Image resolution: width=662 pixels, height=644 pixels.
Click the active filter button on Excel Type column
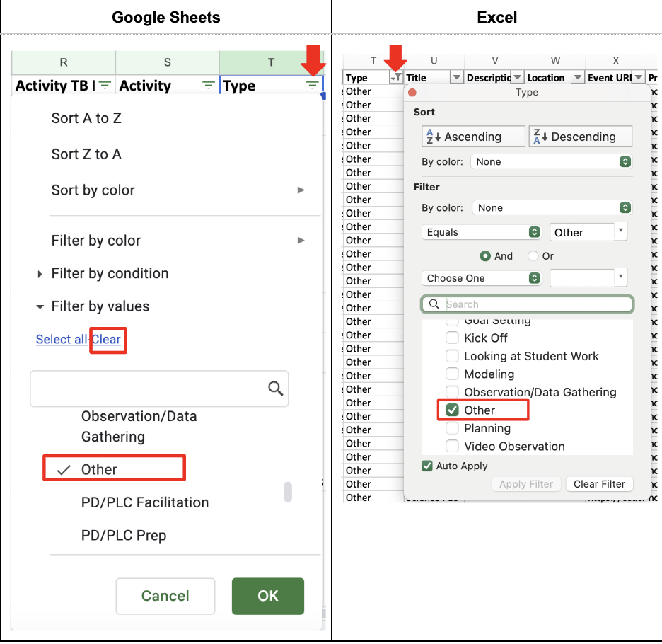coord(396,77)
